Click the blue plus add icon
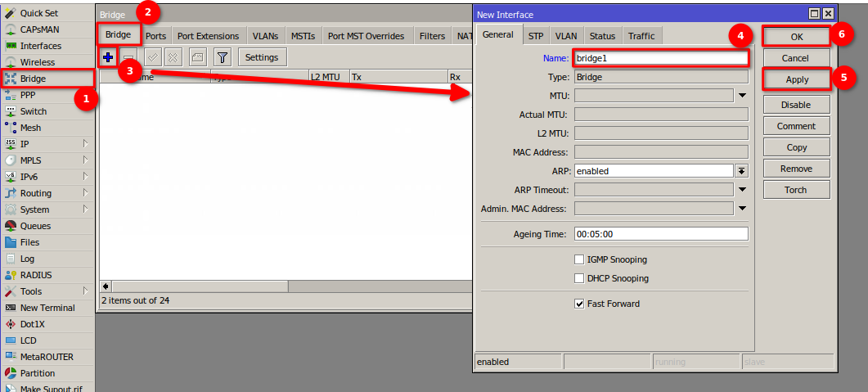 pos(108,57)
